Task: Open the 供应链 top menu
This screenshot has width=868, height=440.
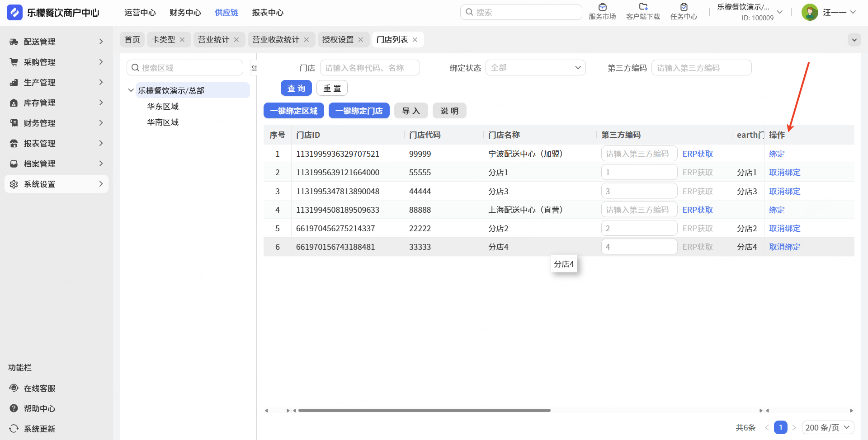Action: [226, 13]
